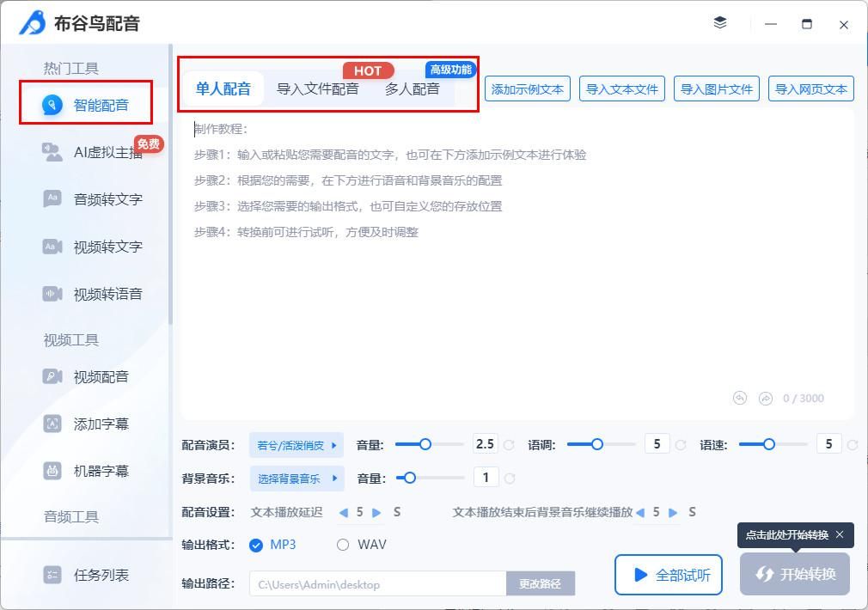Open the 配音演员 voice actor dropdown
Image resolution: width=868 pixels, height=610 pixels.
tap(296, 445)
